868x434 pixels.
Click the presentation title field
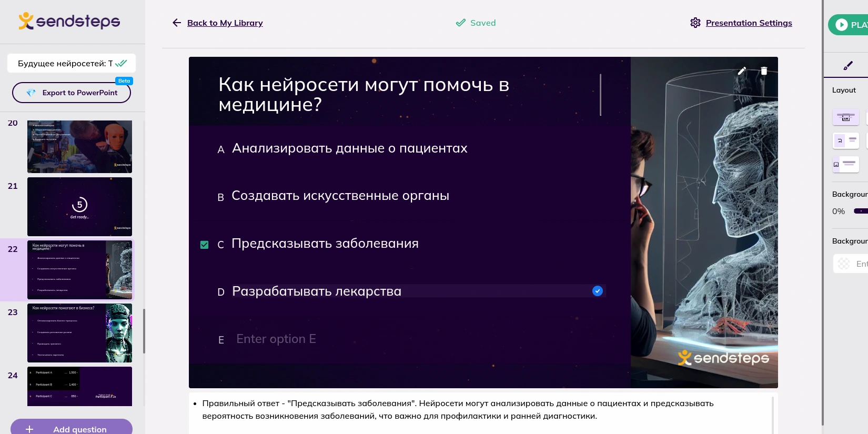[x=65, y=63]
